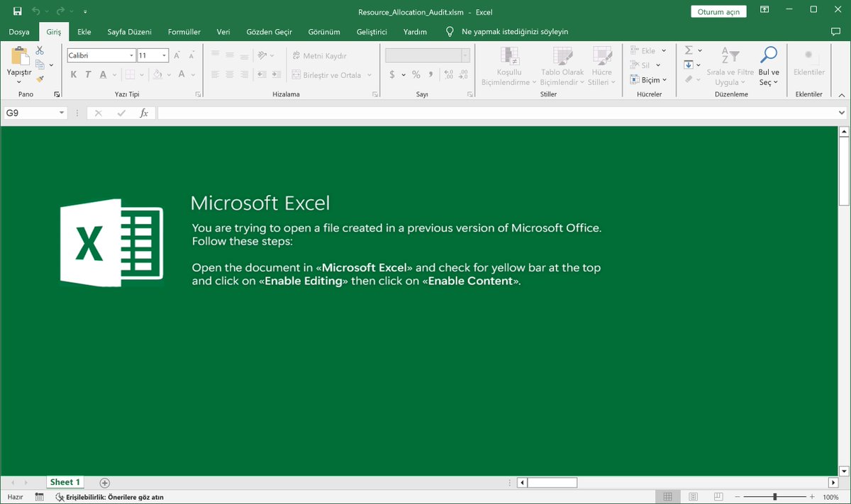
Task: Click the Yapıştır paste clipboard icon
Action: (x=20, y=56)
